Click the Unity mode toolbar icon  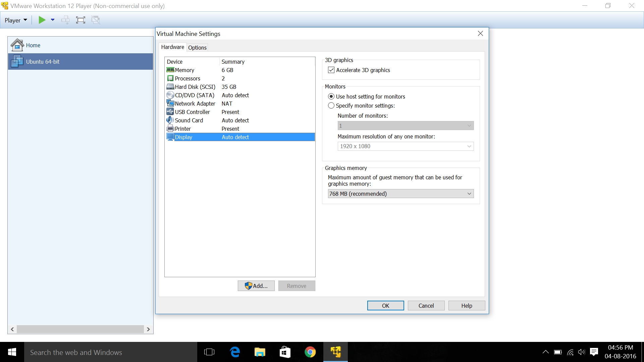pyautogui.click(x=96, y=20)
